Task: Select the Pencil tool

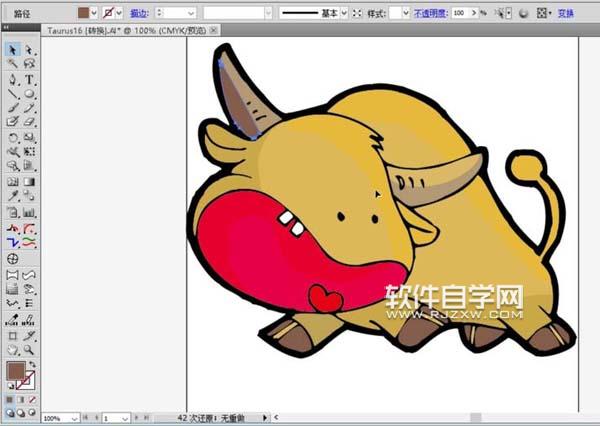Action: (x=29, y=108)
